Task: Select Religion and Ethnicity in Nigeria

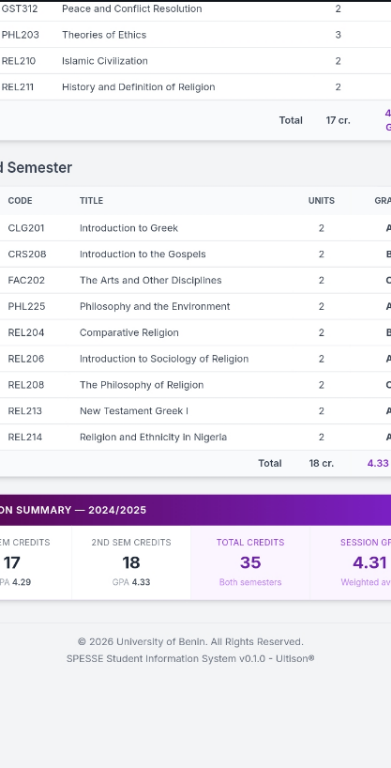Action: click(153, 437)
